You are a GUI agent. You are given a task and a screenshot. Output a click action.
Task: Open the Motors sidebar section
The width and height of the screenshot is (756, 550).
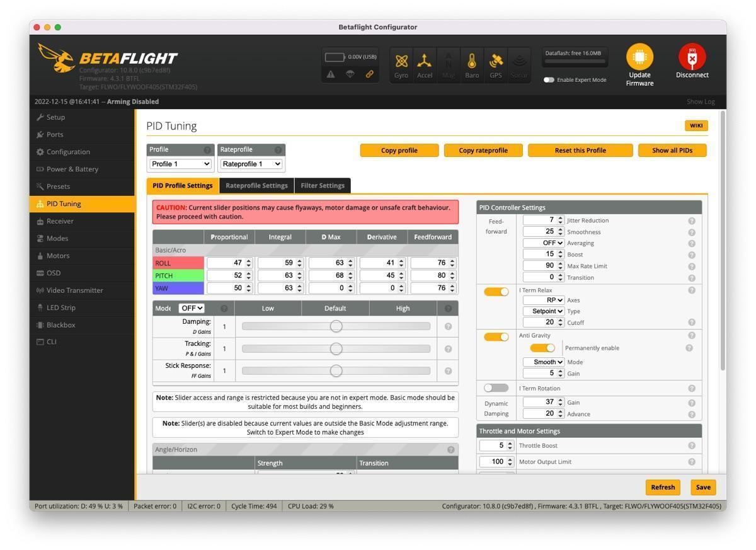pyautogui.click(x=82, y=256)
